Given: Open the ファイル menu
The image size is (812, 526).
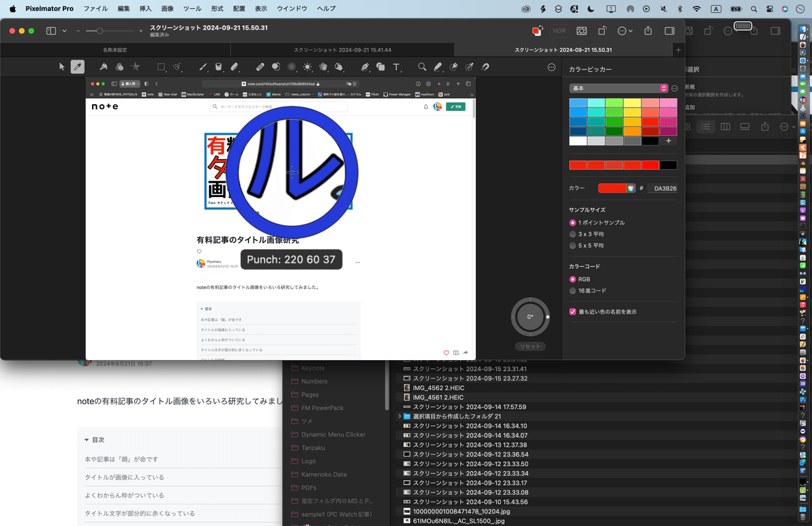Looking at the screenshot, I should coord(95,8).
